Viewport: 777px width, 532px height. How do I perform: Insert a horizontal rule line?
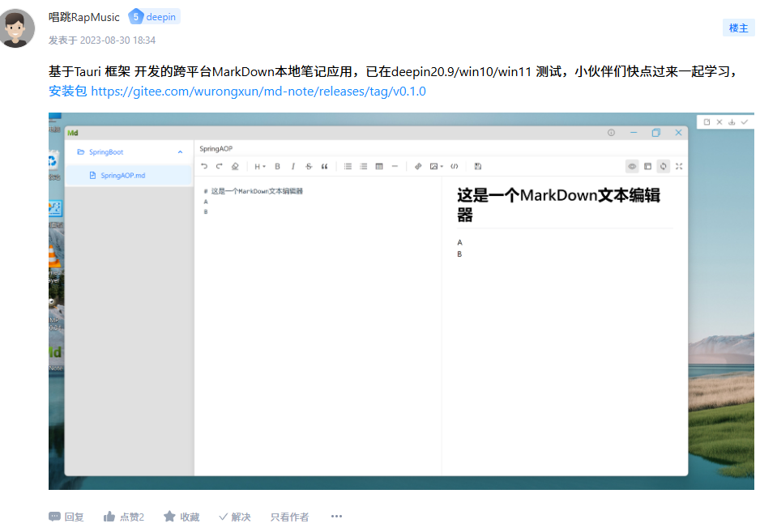395,167
